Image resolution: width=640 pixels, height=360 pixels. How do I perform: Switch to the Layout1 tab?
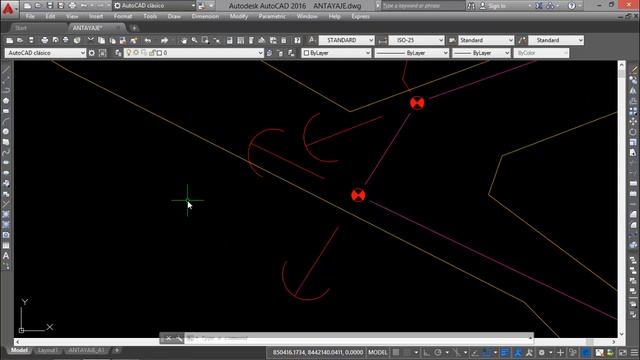click(x=47, y=350)
